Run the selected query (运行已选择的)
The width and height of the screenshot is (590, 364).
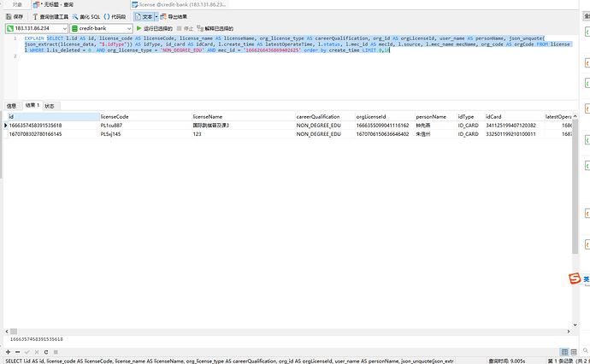(154, 28)
